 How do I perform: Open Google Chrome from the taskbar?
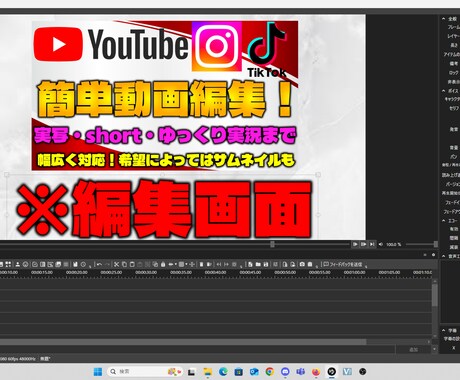click(x=269, y=372)
